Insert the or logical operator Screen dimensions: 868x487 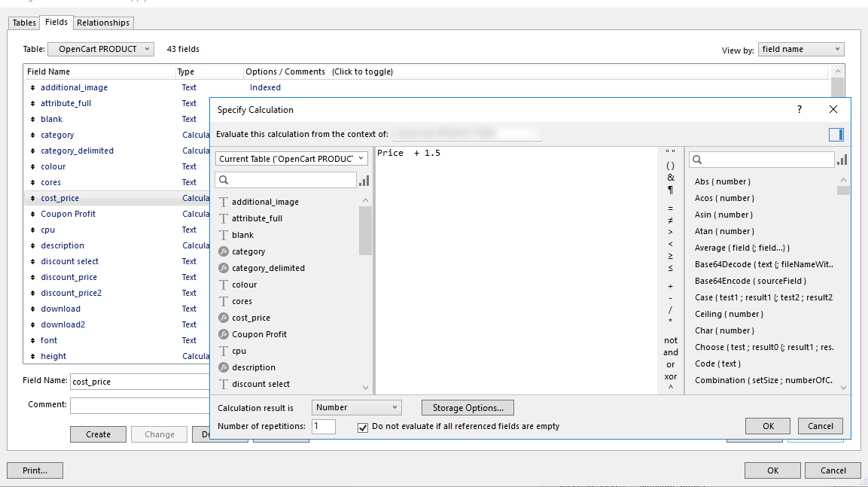[670, 365]
